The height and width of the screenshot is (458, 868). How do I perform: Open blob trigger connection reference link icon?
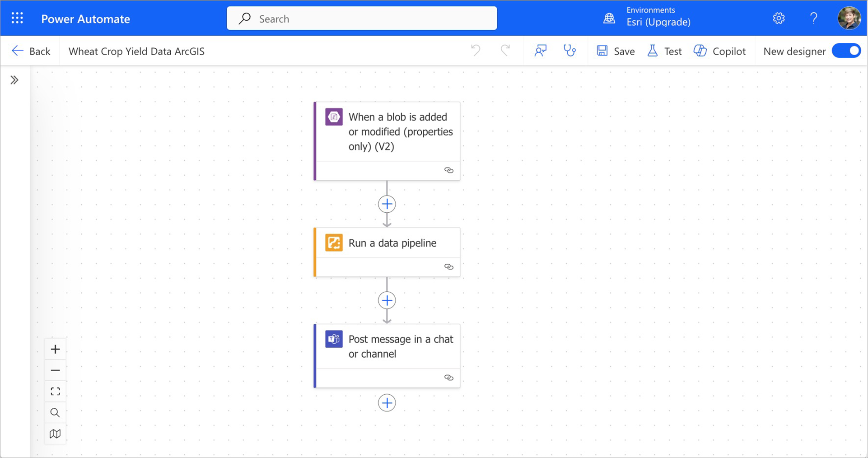449,170
